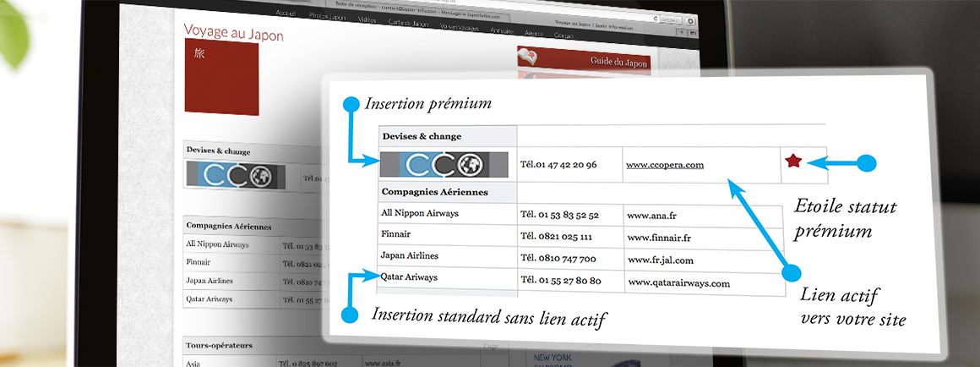Click the red premium star icon
Viewport: 980px width, 367px height.
pos(793,162)
